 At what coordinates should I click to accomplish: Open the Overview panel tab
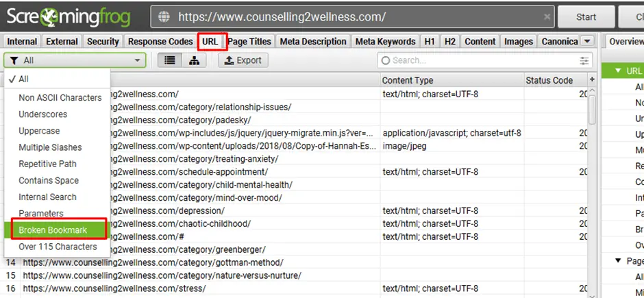point(625,42)
